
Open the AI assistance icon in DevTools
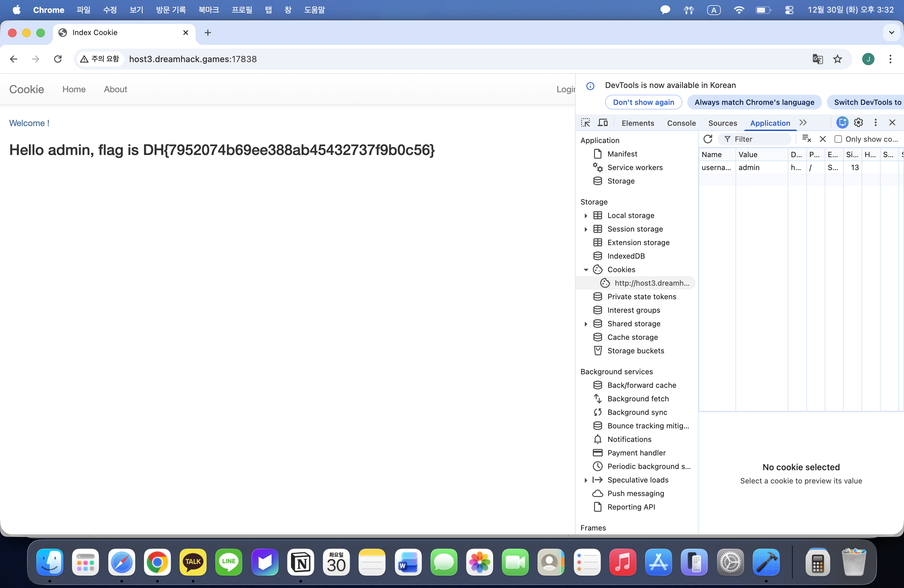842,122
